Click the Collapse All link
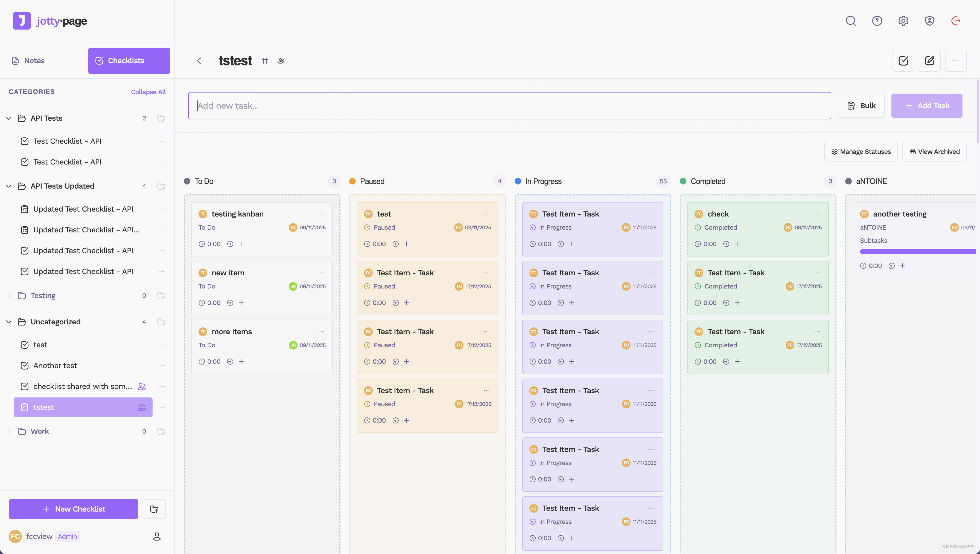 click(148, 92)
